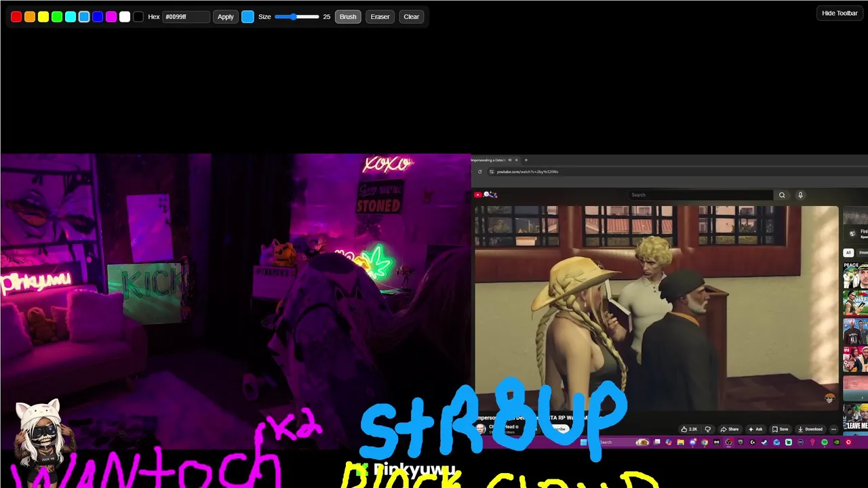Select the green color swatch

57,16
